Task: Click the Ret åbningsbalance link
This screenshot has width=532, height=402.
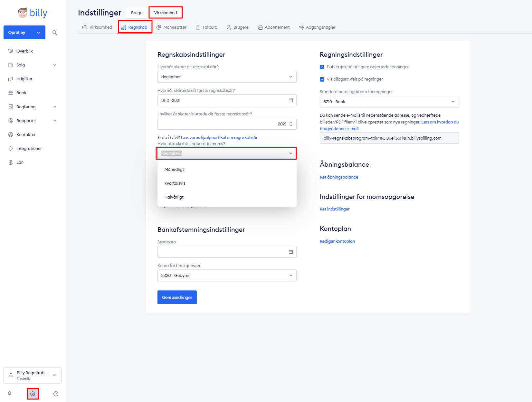Action: tap(339, 177)
